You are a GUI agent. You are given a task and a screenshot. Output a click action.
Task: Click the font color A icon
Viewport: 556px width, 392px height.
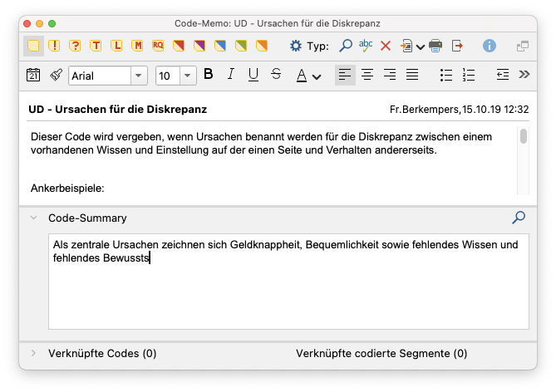302,75
